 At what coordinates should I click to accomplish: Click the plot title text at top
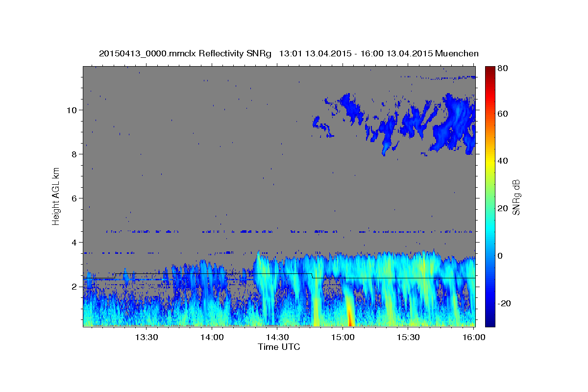click(289, 53)
